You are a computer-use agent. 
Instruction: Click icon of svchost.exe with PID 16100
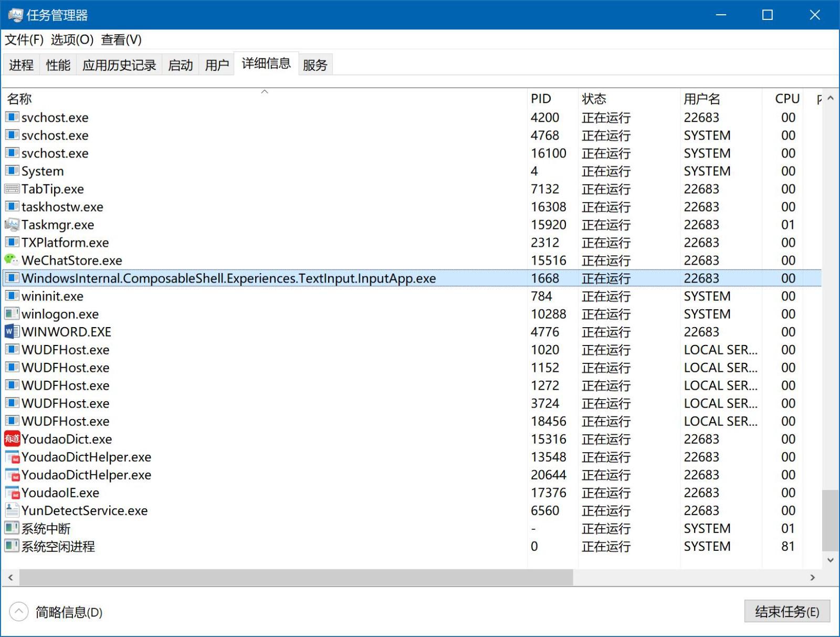[x=12, y=153]
